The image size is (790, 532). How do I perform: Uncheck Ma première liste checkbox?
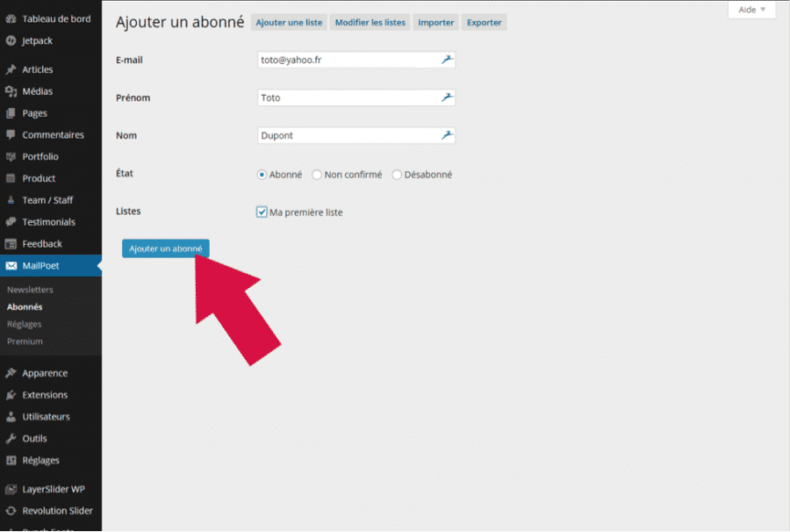pos(262,212)
